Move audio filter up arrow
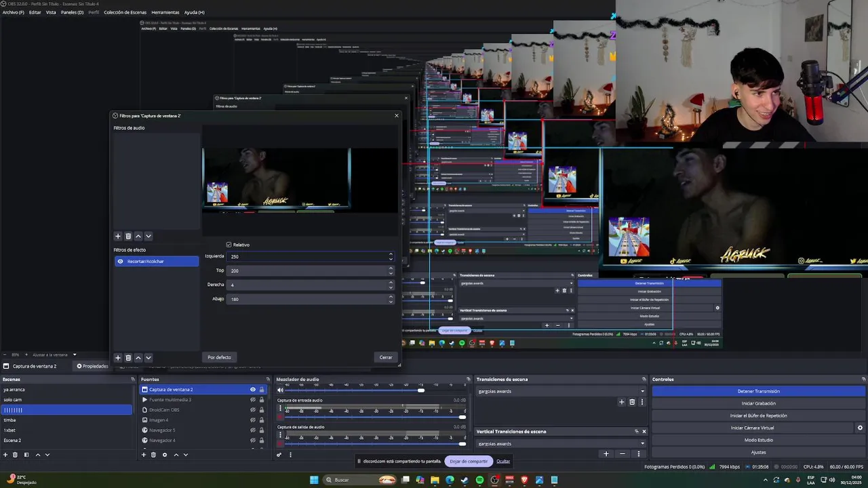The width and height of the screenshot is (868, 488). (x=138, y=236)
